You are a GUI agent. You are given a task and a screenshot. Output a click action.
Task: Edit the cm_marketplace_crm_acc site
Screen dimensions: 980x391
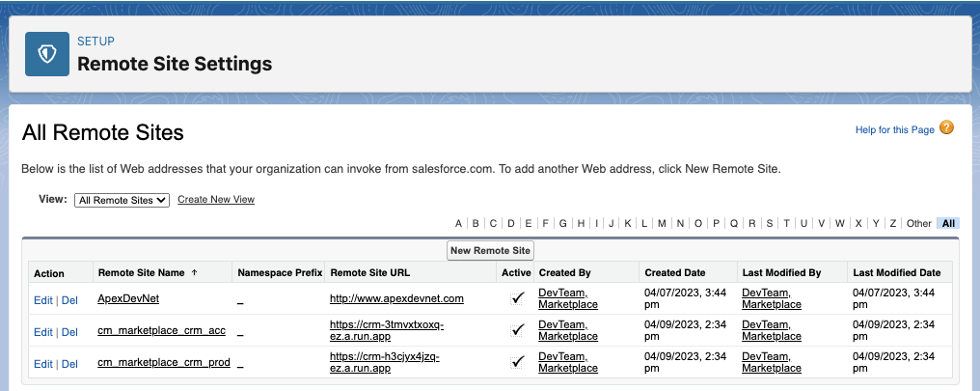pyautogui.click(x=43, y=332)
